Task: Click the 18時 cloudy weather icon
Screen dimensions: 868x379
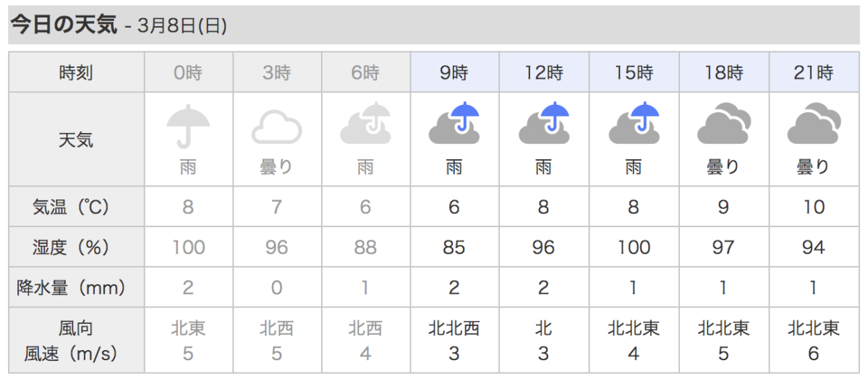Action: point(723,126)
